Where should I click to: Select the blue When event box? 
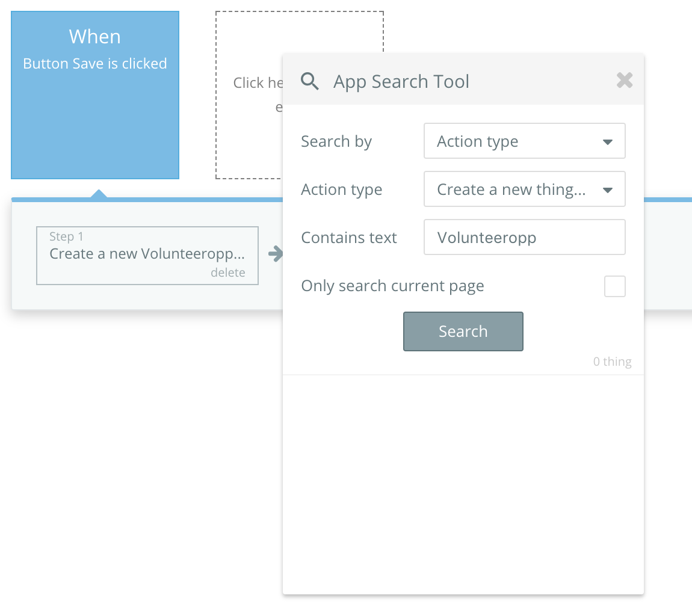[95, 120]
